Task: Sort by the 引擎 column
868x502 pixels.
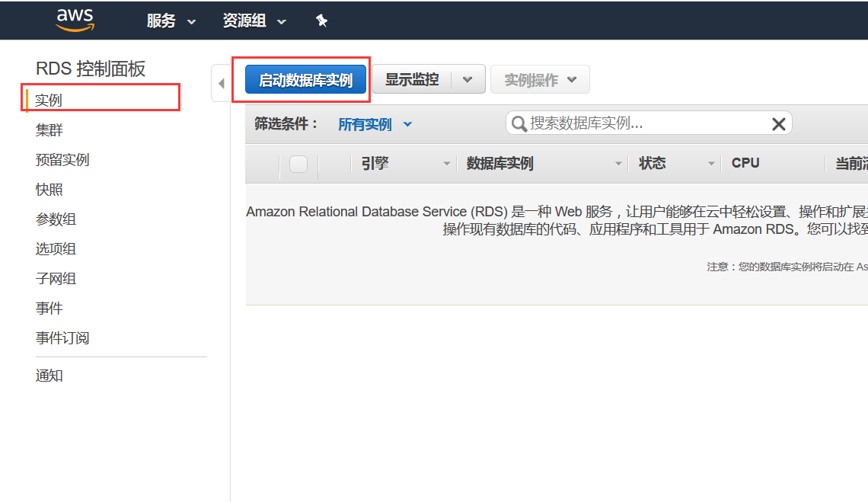Action: coord(404,164)
